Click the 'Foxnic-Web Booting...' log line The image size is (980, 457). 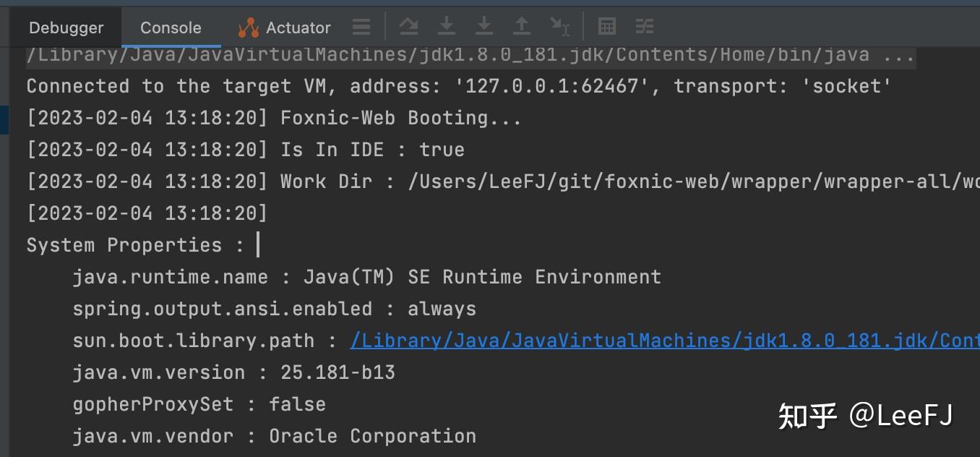[400, 118]
